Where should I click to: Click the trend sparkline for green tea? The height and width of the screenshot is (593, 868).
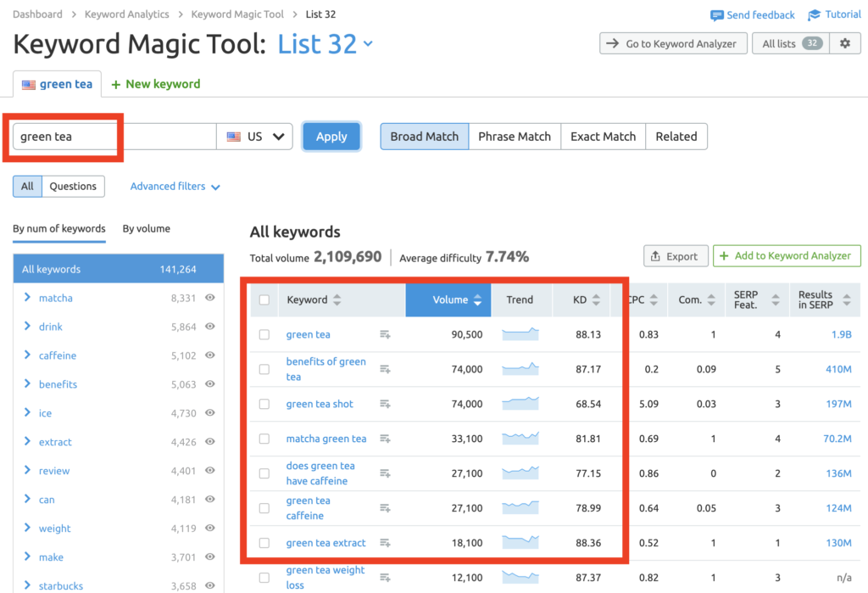[x=520, y=334]
